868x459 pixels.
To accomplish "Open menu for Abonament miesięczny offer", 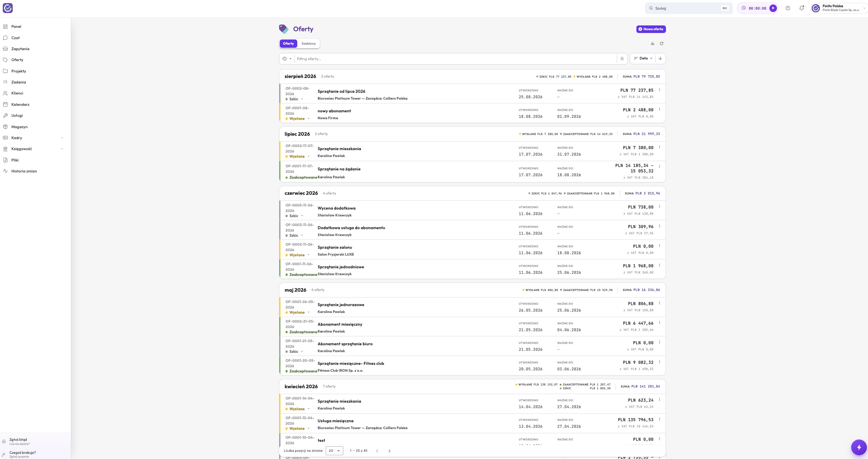I will [x=659, y=323].
